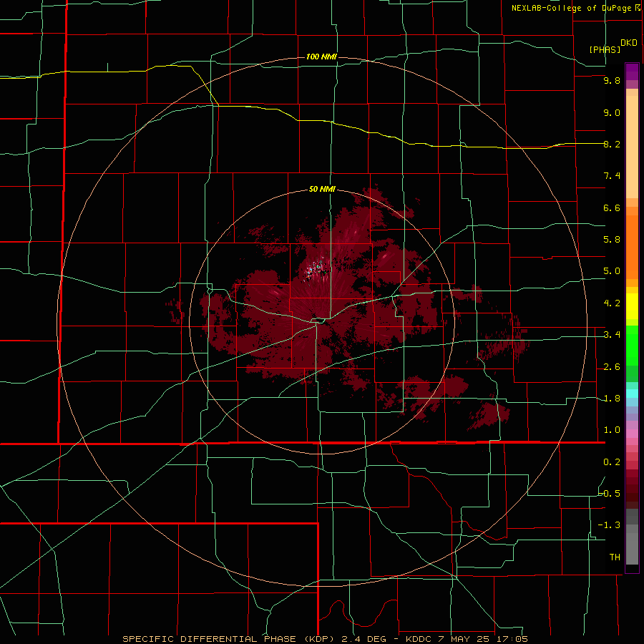This screenshot has height=644, width=644.
Task: Click the 8.2 scale value
Action: (x=612, y=144)
